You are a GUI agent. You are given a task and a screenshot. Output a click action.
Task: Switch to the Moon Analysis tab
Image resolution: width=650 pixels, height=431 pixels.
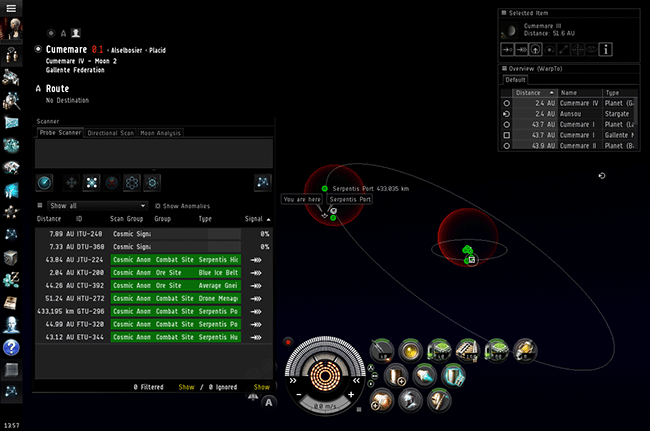(160, 133)
